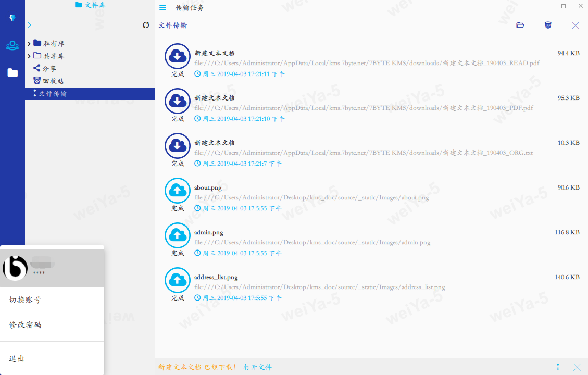Click file path ending 190403_READ.pdf
Image resolution: width=588 pixels, height=375 pixels.
click(x=367, y=63)
